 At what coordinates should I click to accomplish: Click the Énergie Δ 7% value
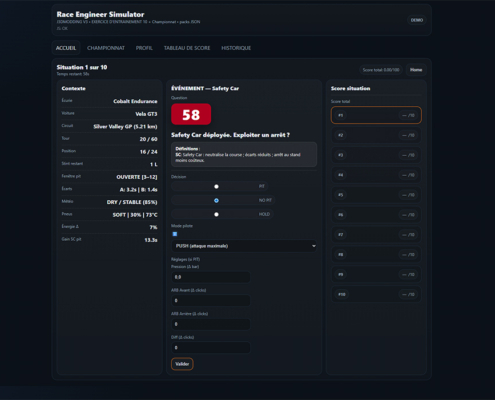[153, 227]
